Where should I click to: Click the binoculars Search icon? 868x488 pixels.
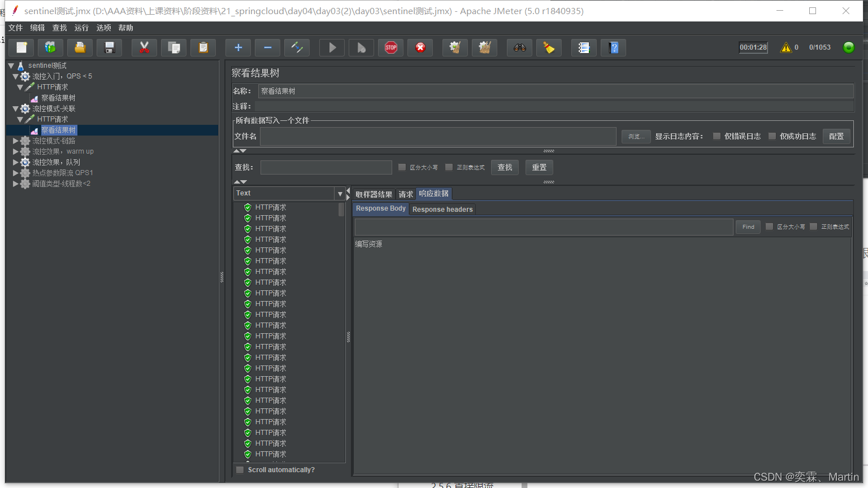coord(519,48)
